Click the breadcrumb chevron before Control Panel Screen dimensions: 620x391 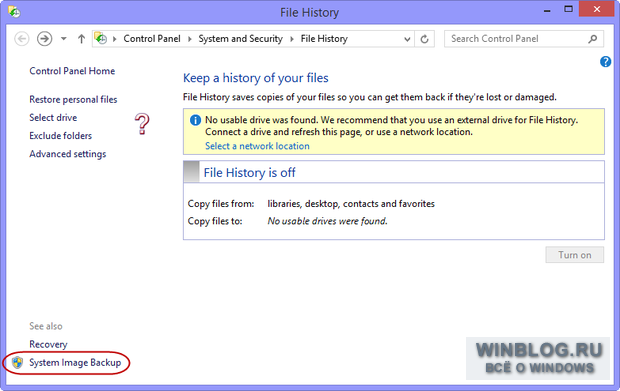point(115,39)
